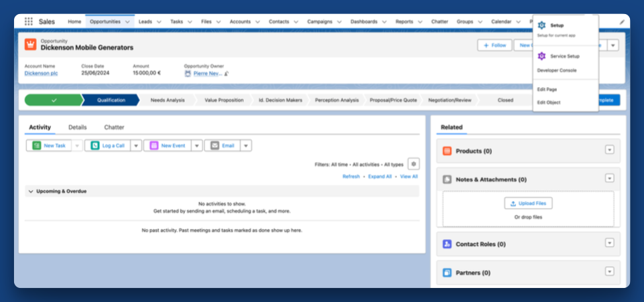Image resolution: width=644 pixels, height=302 pixels.
Task: Click the orange Opportunity crown icon
Action: pos(30,44)
